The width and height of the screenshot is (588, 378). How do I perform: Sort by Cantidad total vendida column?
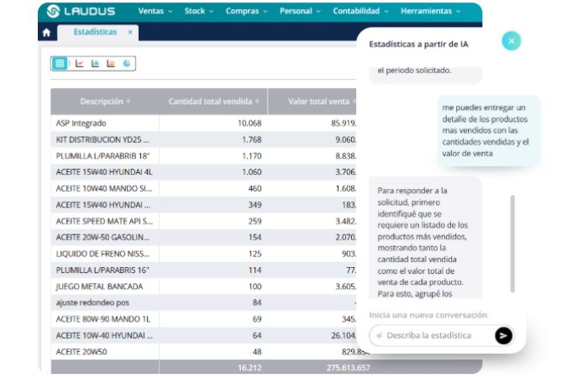pyautogui.click(x=213, y=102)
